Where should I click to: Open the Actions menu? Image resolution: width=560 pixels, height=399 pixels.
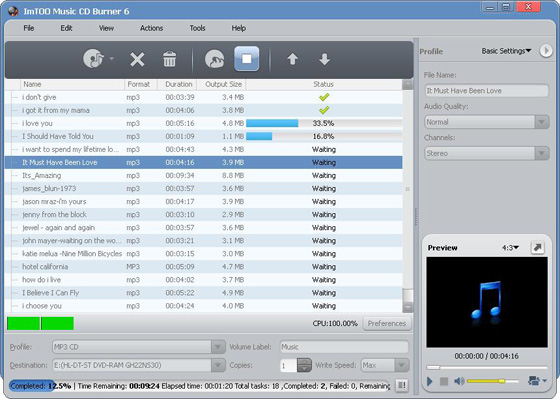(x=151, y=28)
